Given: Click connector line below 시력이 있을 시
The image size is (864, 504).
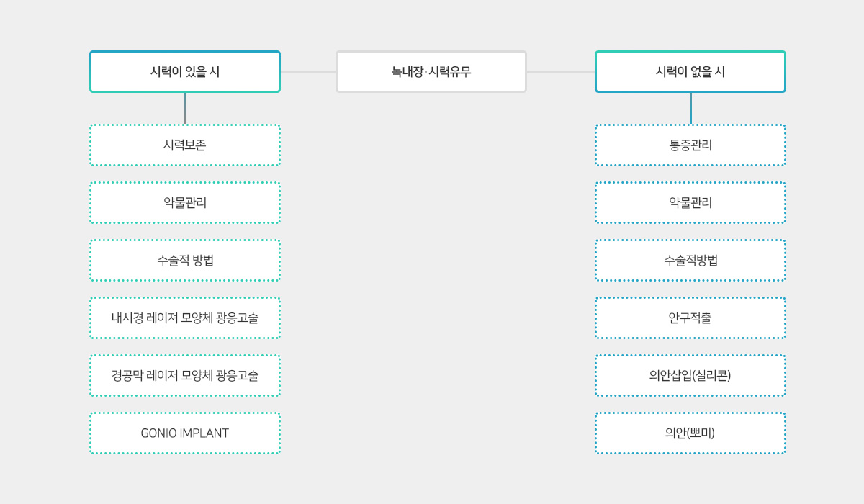Looking at the screenshot, I should click(185, 108).
